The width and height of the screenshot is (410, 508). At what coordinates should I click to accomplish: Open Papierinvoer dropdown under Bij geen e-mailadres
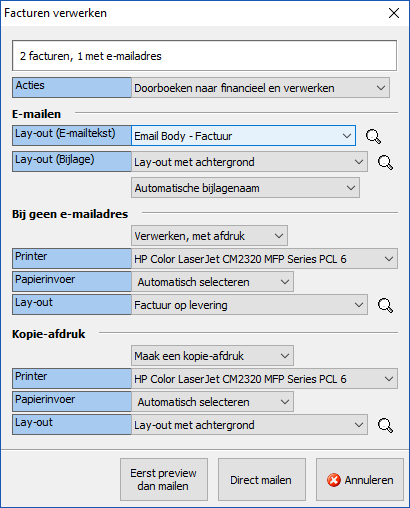pyautogui.click(x=212, y=282)
